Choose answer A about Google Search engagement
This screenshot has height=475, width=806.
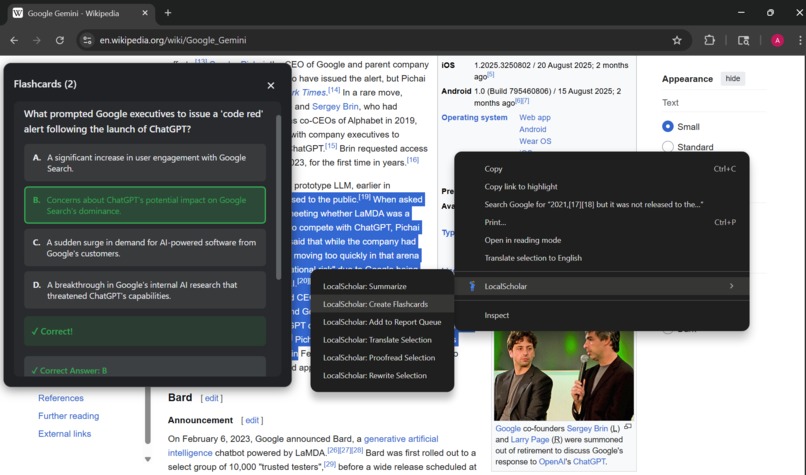145,163
